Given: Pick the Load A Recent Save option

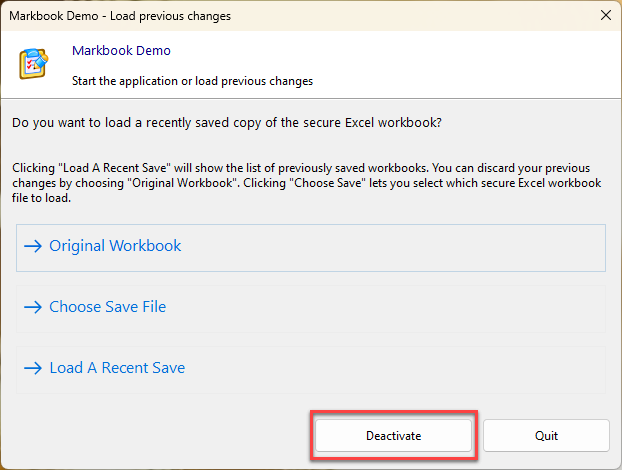Looking at the screenshot, I should click(x=117, y=368).
